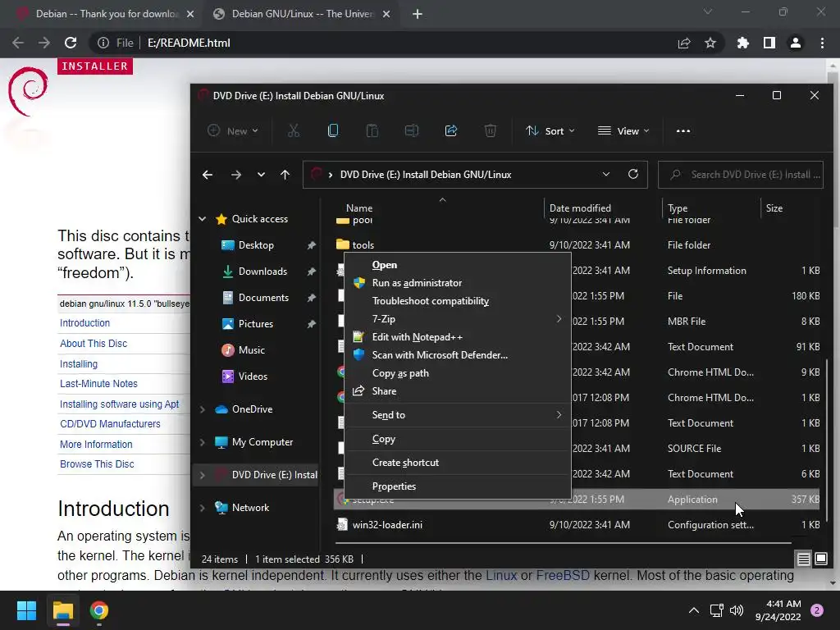Open the Last-Minute Notes link
840x630 pixels.
coord(98,384)
